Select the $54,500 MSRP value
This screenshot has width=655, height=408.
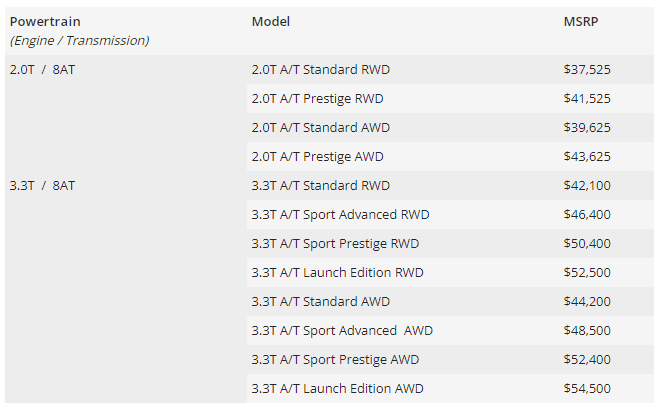click(587, 389)
